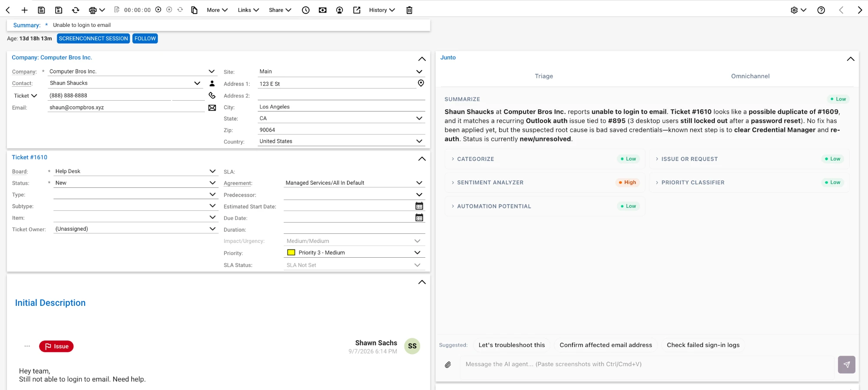
Task: Stop the timer with the stop icon
Action: pyautogui.click(x=169, y=10)
